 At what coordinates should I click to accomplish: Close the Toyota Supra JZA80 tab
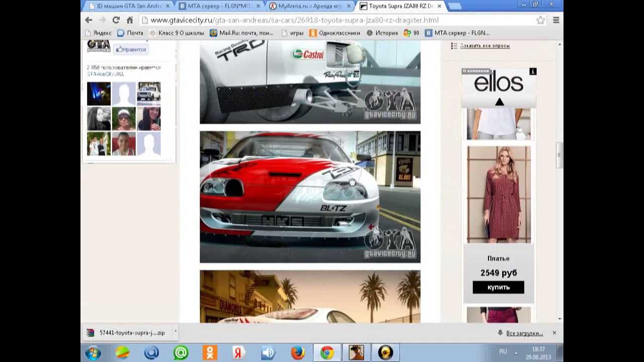click(439, 6)
